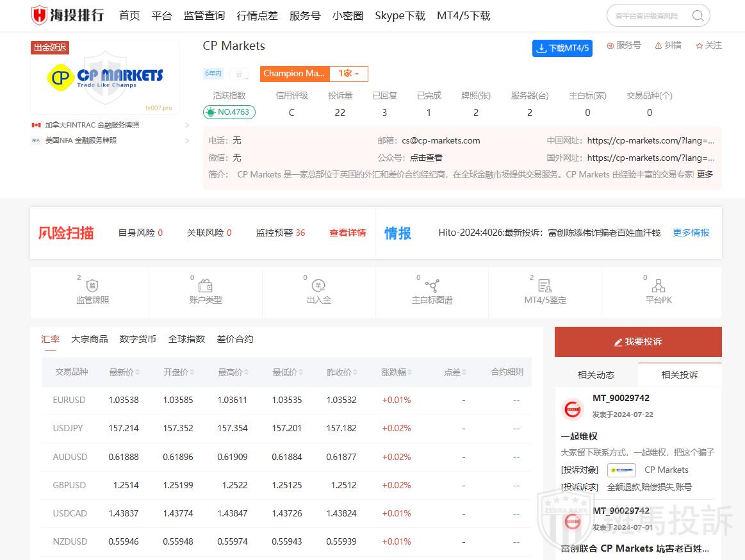Viewport: 745px width, 560px height.
Task: Open the MT4/5鉴定 icon
Action: coord(544,286)
